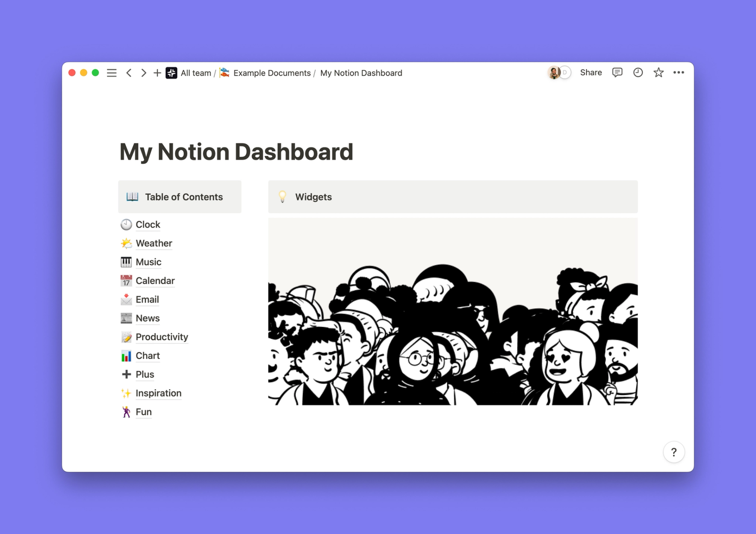
Task: Open the Chart page link
Action: coord(148,356)
